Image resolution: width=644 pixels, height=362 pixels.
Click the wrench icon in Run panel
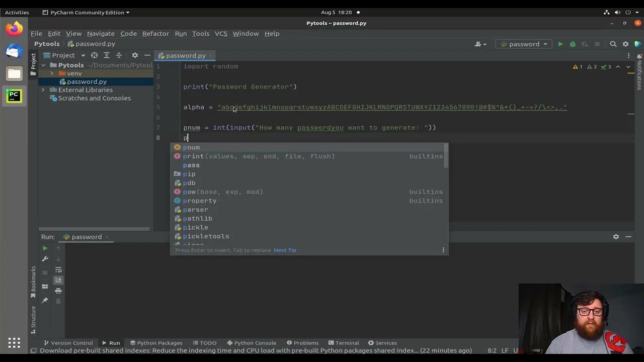coord(45,259)
